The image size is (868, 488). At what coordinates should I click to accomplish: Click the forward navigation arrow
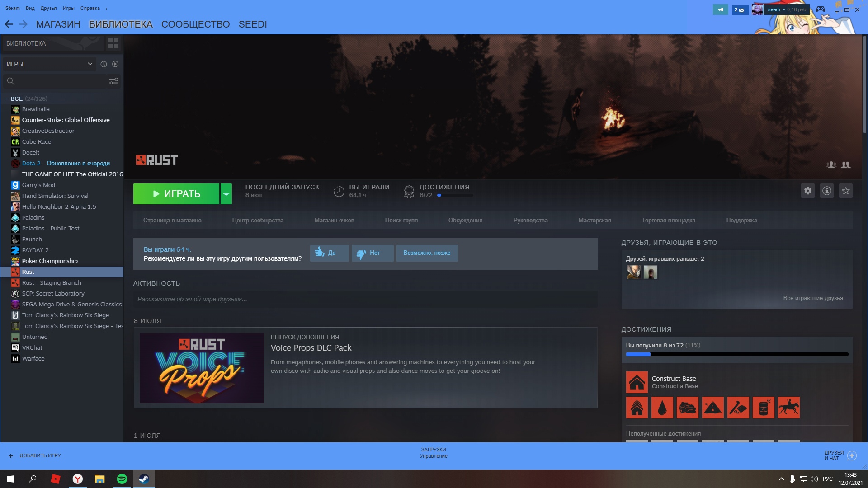click(x=23, y=24)
